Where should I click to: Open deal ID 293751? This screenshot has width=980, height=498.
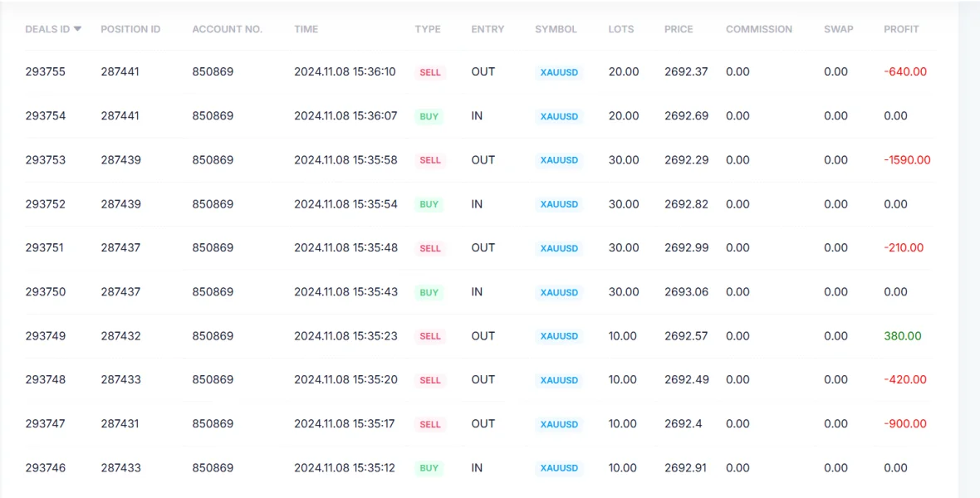pyautogui.click(x=45, y=247)
